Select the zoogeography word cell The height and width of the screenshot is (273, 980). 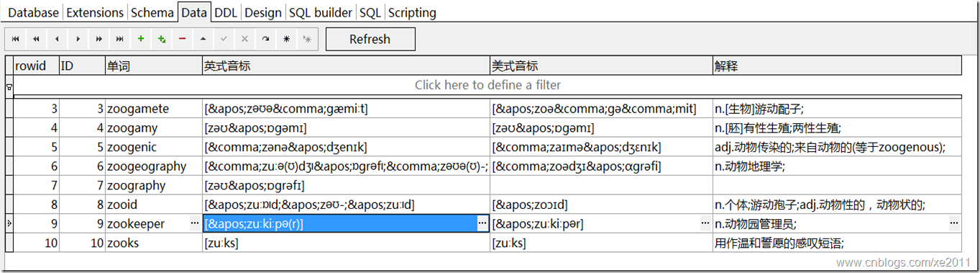[x=154, y=166]
